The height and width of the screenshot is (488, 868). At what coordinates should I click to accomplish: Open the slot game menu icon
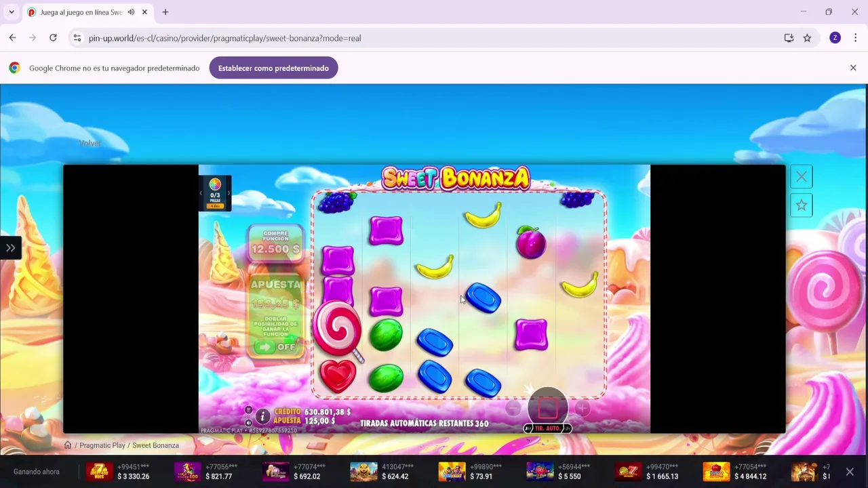[248, 410]
